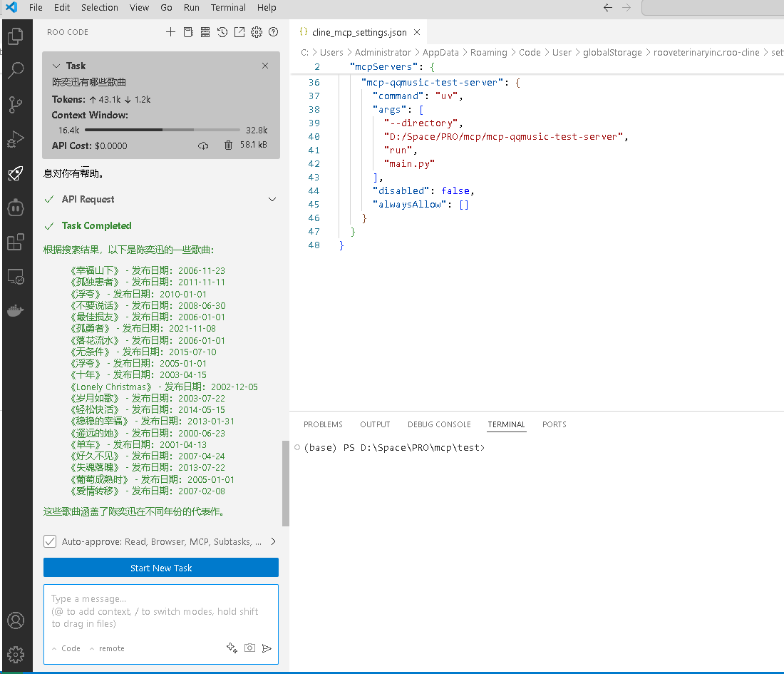This screenshot has width=784, height=674.
Task: Toggle the Auto-approve checkbox
Action: 50,541
